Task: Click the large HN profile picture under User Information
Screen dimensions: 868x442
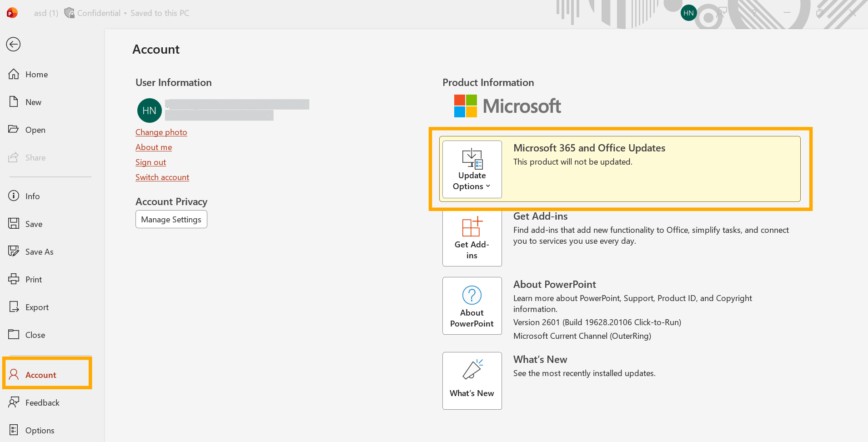Action: click(x=149, y=110)
